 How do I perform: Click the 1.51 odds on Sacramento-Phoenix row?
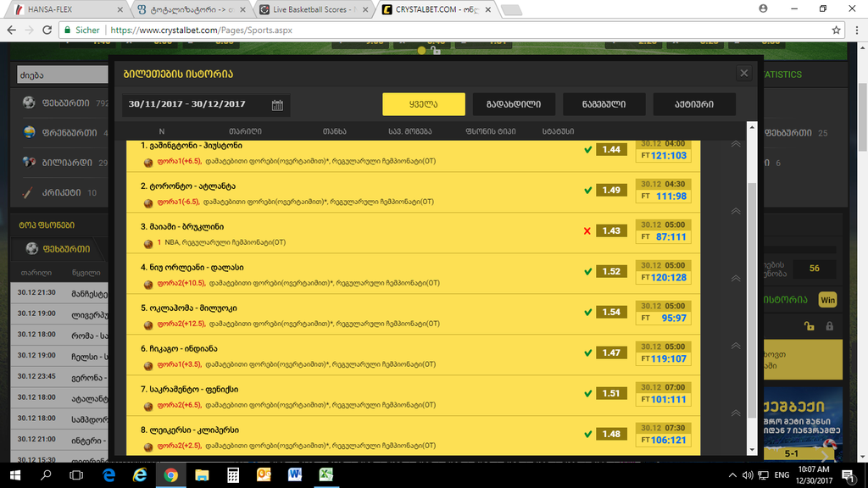coord(611,393)
